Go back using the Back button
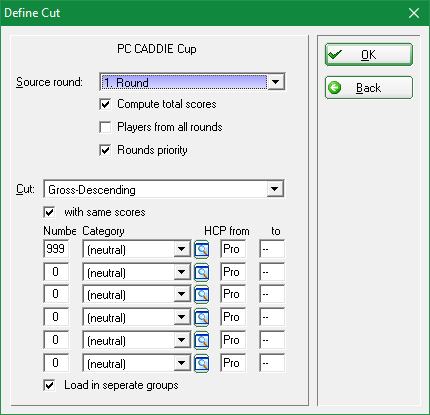This screenshot has height=415, width=430. 369,88
